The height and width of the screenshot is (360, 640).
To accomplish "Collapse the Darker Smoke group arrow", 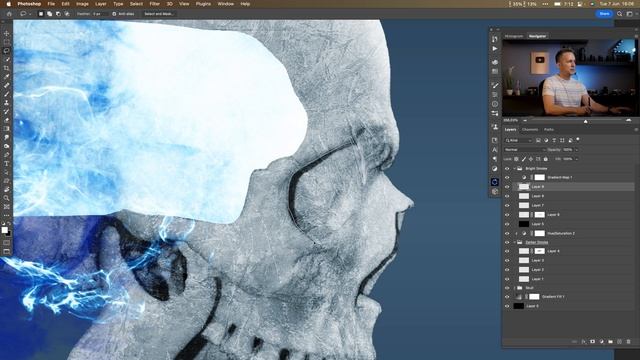I will [515, 242].
